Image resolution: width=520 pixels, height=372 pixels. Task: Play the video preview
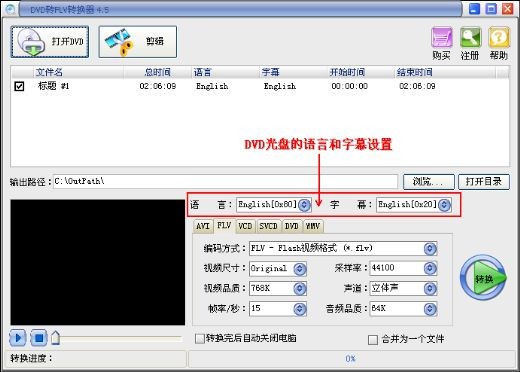[18, 338]
